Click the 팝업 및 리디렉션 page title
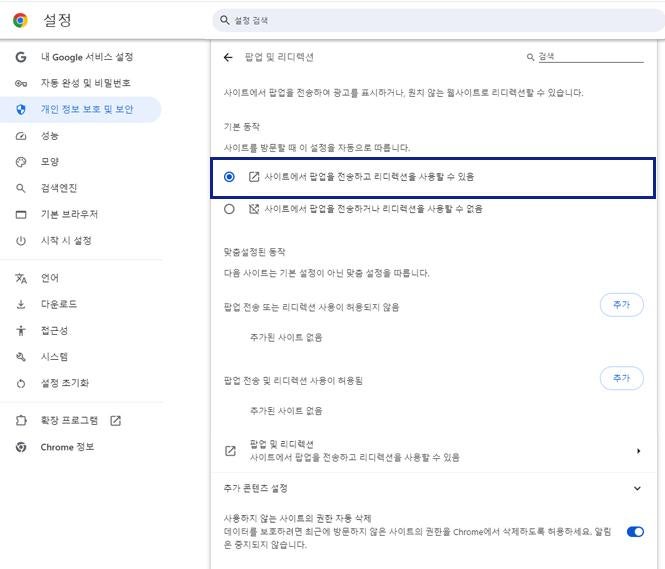The width and height of the screenshot is (665, 569). point(279,57)
